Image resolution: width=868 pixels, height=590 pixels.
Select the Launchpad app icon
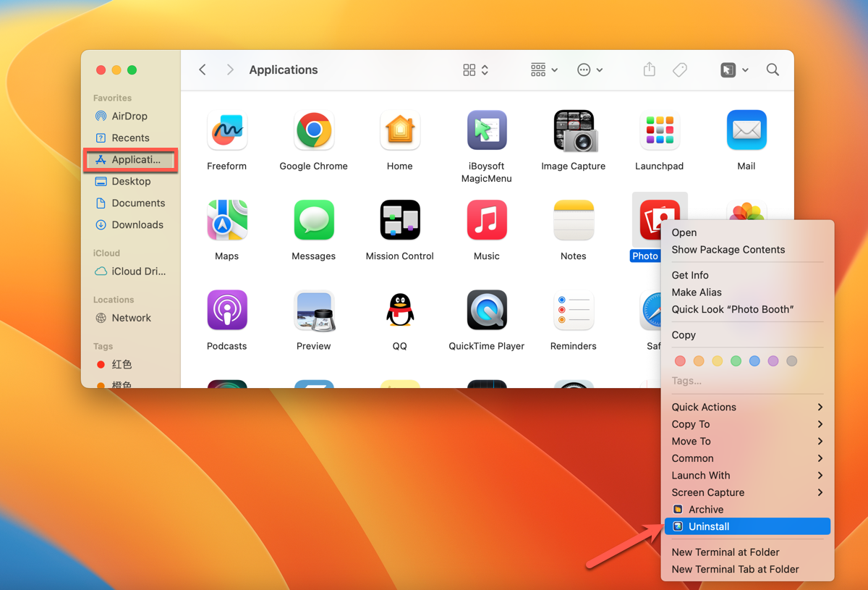(660, 130)
